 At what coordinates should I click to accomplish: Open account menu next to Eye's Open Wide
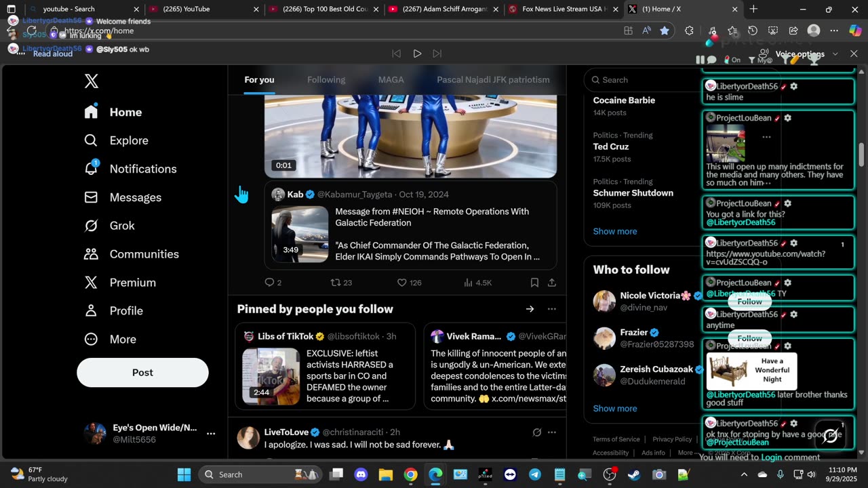pyautogui.click(x=211, y=433)
